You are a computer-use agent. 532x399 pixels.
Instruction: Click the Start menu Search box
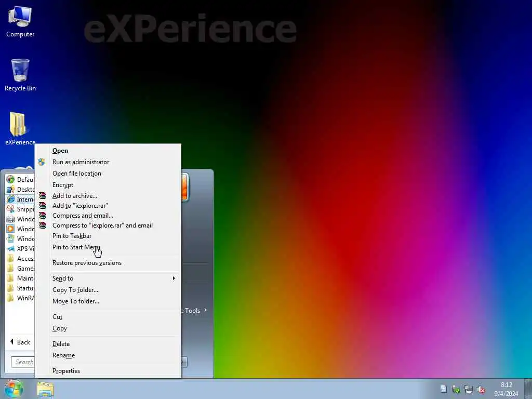click(23, 362)
